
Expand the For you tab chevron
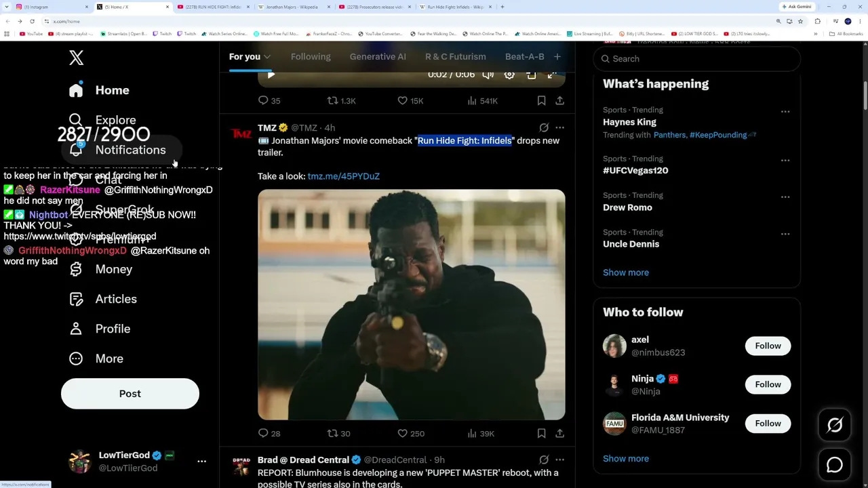coord(267,57)
